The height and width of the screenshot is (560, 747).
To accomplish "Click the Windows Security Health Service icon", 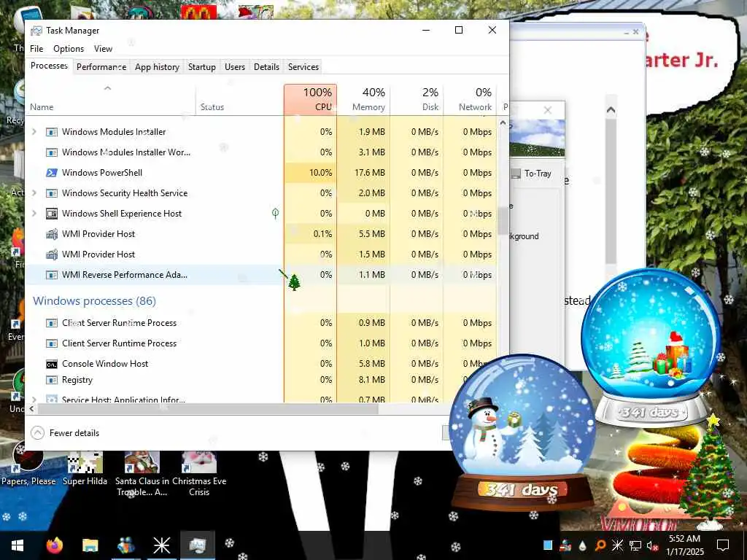I will [x=52, y=192].
